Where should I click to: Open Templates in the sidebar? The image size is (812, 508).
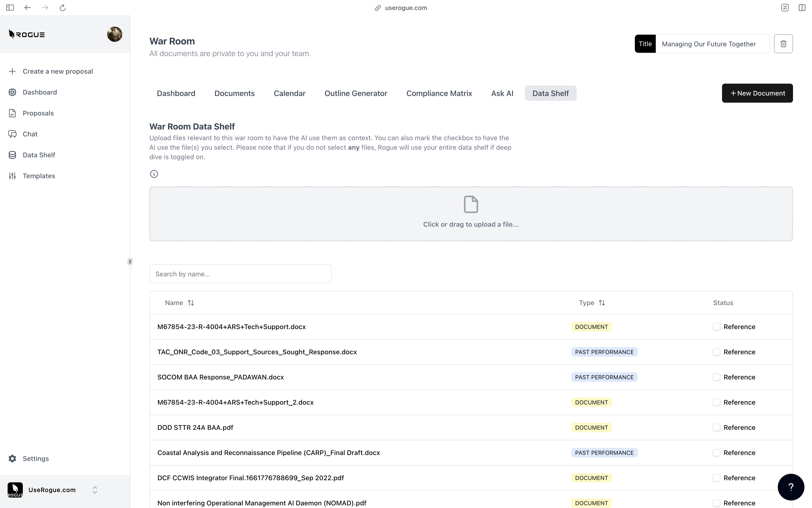click(39, 176)
